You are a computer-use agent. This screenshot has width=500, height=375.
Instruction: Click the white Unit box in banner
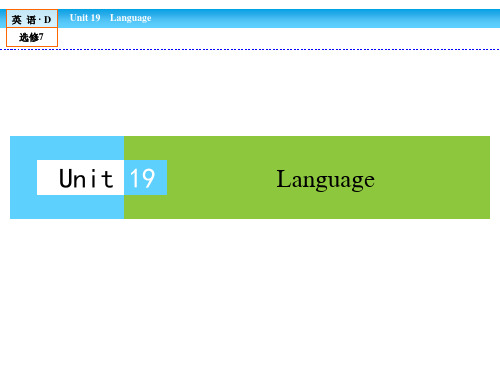(x=80, y=177)
